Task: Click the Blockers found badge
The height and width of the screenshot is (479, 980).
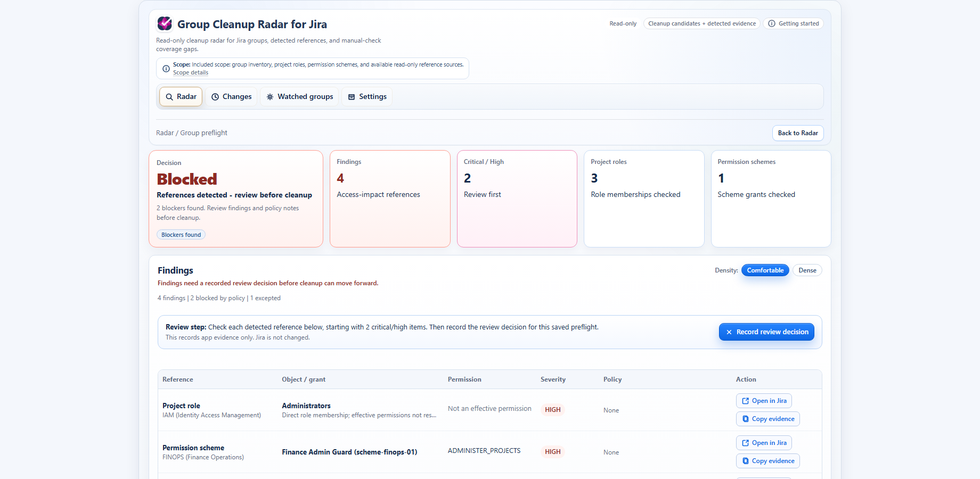Action: tap(181, 235)
